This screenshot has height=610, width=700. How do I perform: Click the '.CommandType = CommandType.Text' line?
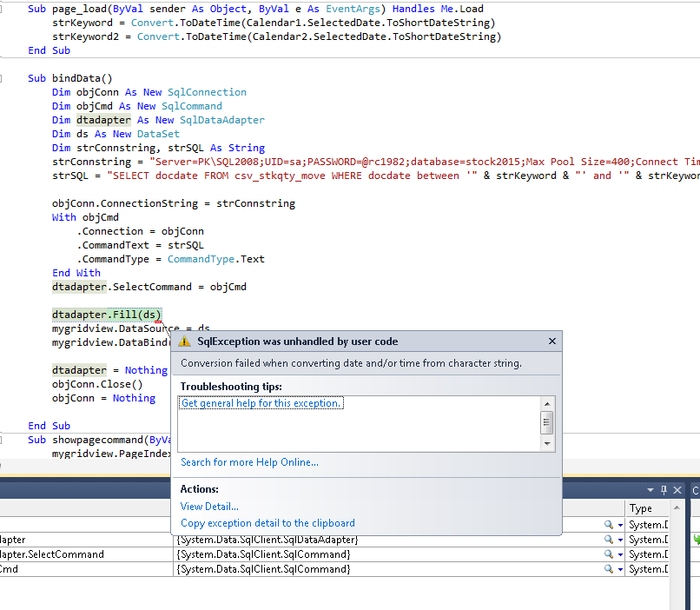tap(170, 259)
